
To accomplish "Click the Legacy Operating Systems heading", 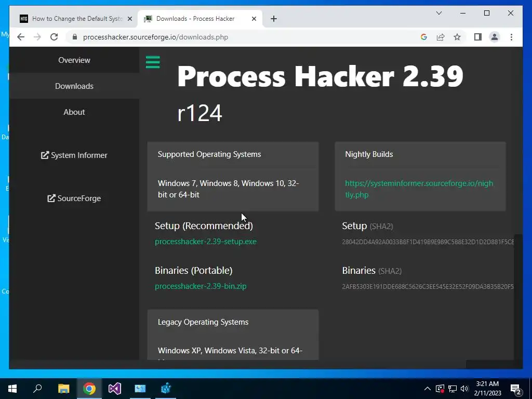I will [x=203, y=322].
